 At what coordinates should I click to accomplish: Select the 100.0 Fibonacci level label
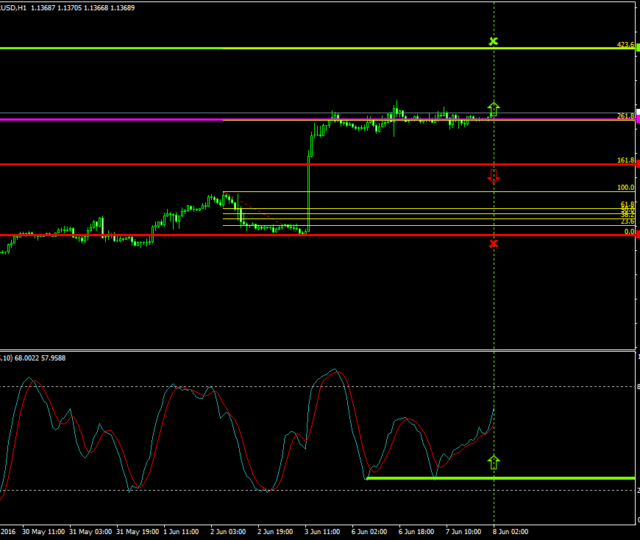pos(625,187)
